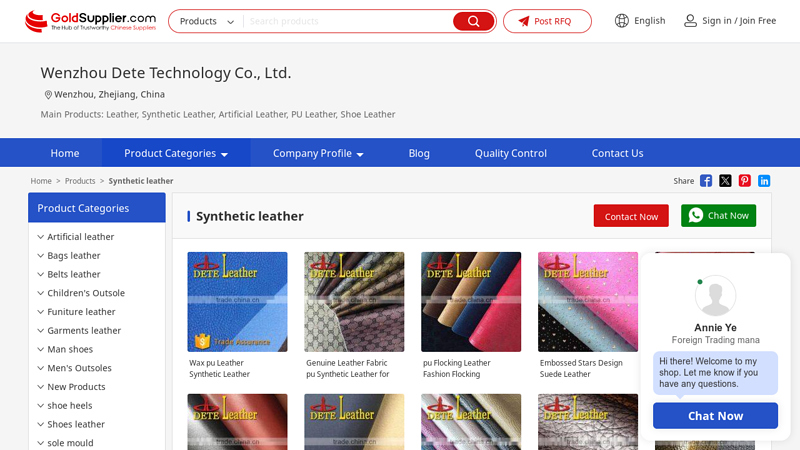Click Embossed Stars Design Suede Leather title
This screenshot has height=450, width=800.
click(x=581, y=368)
